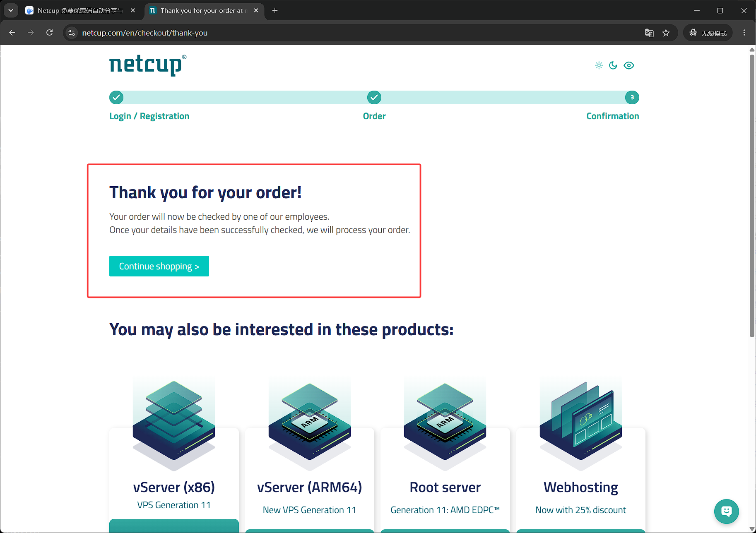756x533 pixels.
Task: Click 'Generation 11: AMD EDPC' text
Action: click(445, 510)
